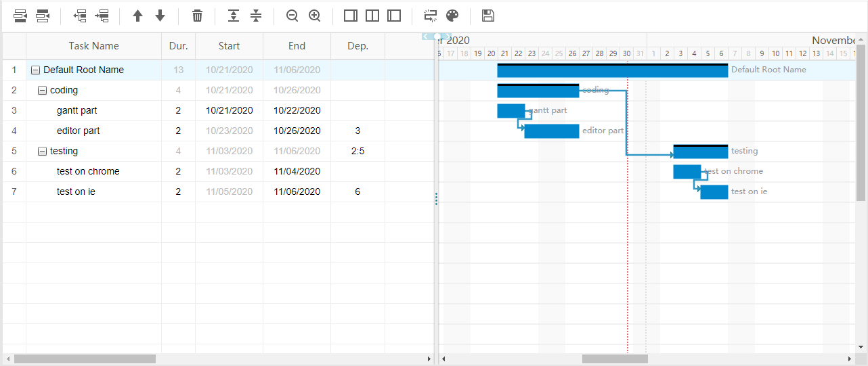Move the task up with the arrow
This screenshot has height=366, width=868.
coord(137,16)
